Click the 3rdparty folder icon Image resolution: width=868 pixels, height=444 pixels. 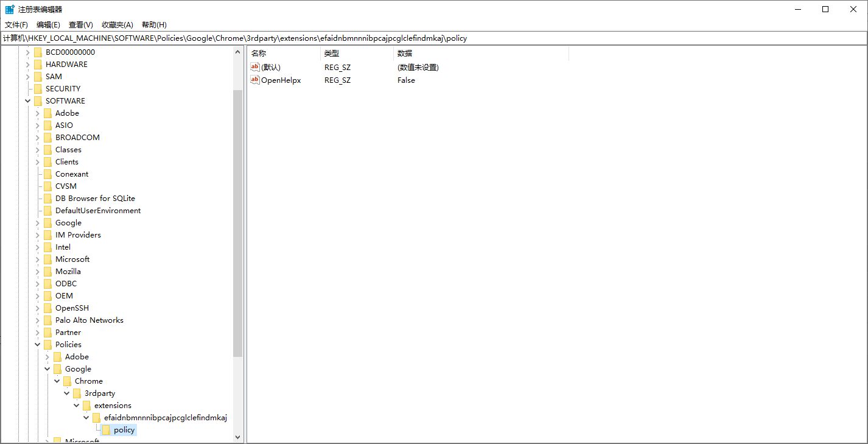click(x=77, y=393)
